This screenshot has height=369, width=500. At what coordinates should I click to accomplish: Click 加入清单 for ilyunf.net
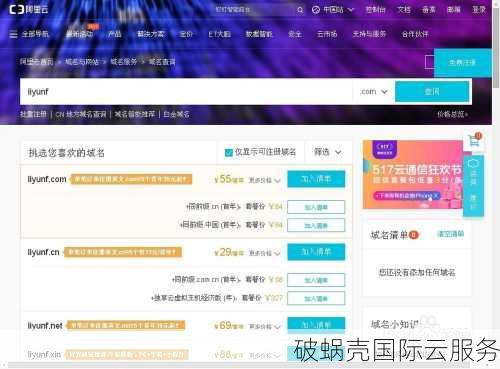click(316, 325)
